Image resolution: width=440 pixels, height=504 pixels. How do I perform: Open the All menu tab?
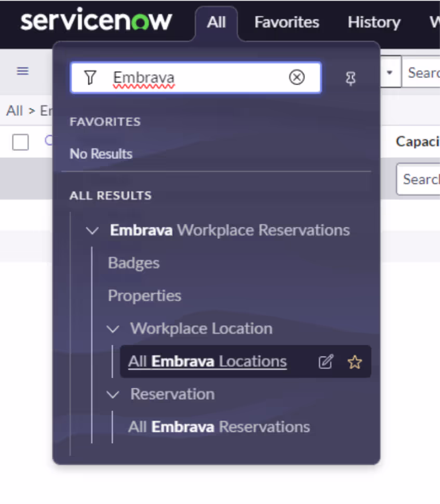(x=216, y=22)
